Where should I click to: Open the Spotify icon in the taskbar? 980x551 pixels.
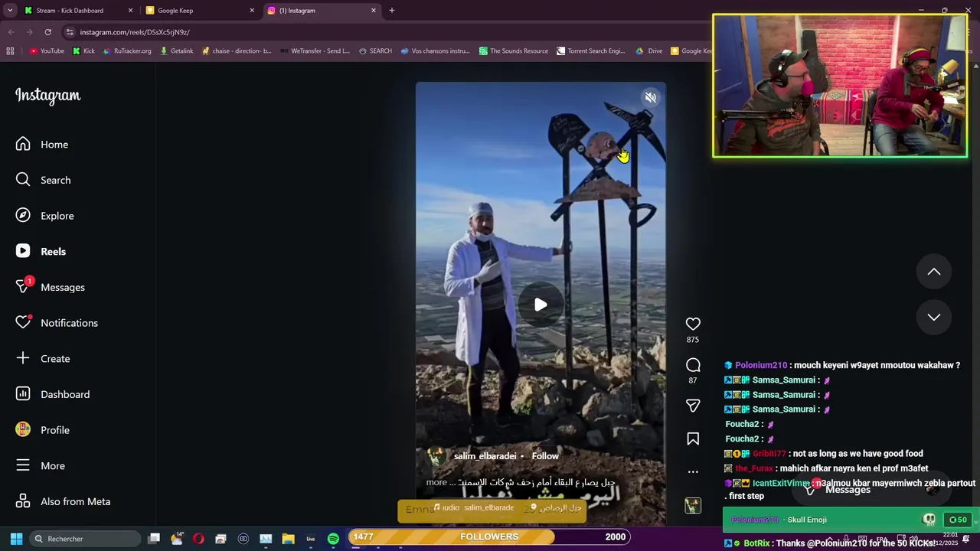coord(333,539)
